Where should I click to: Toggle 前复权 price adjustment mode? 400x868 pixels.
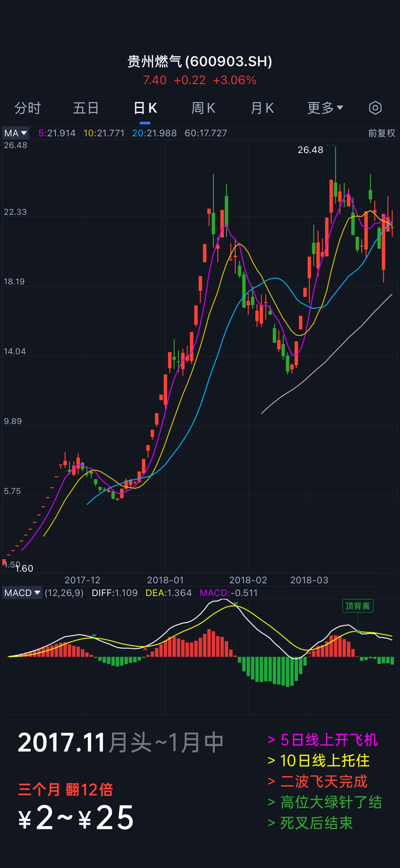tap(381, 133)
